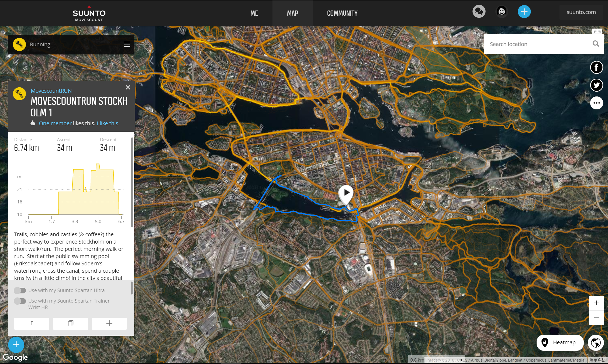This screenshot has width=608, height=364.
Task: Click the search magnifier icon
Action: click(x=596, y=44)
